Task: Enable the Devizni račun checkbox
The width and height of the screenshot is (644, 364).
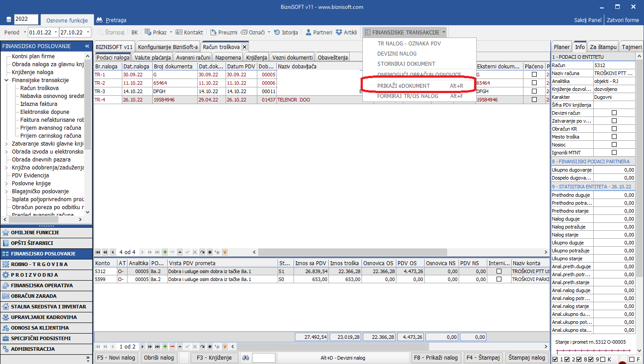Action: 614,113
